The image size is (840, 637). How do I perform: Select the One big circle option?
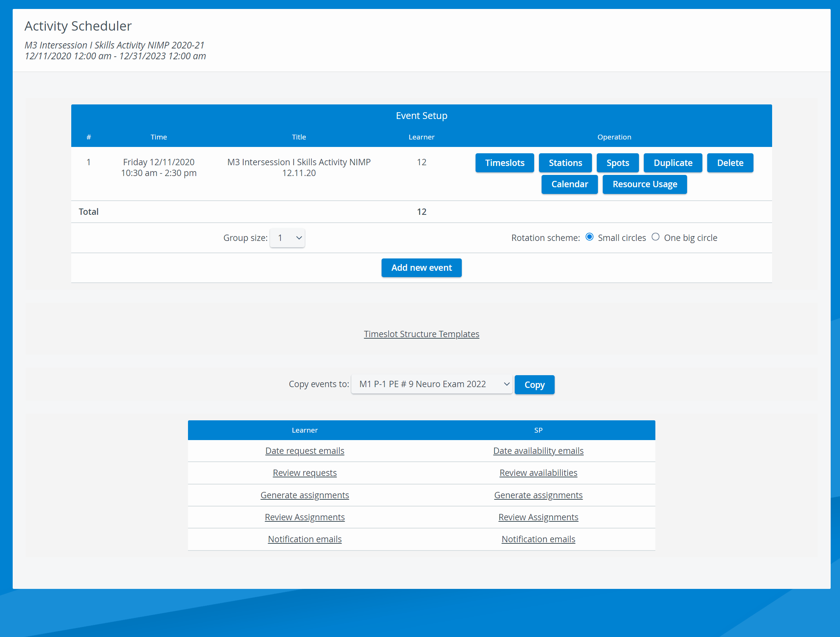[x=655, y=237]
